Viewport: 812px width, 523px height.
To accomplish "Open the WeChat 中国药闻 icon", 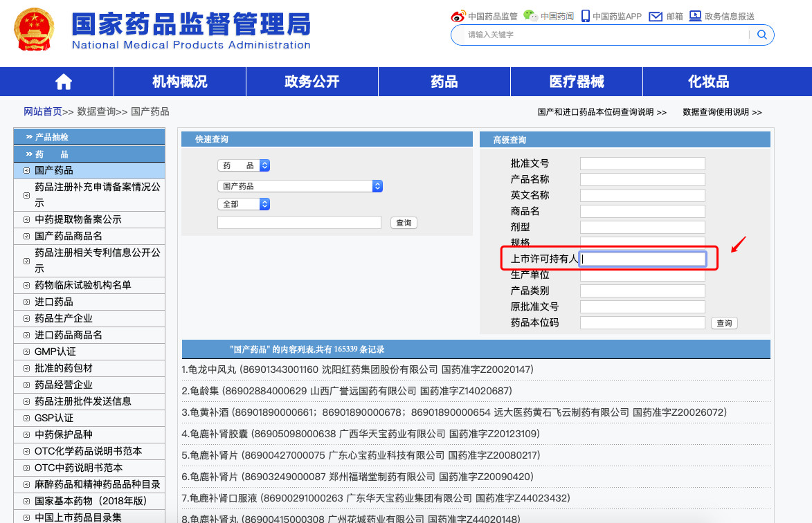I will click(530, 16).
